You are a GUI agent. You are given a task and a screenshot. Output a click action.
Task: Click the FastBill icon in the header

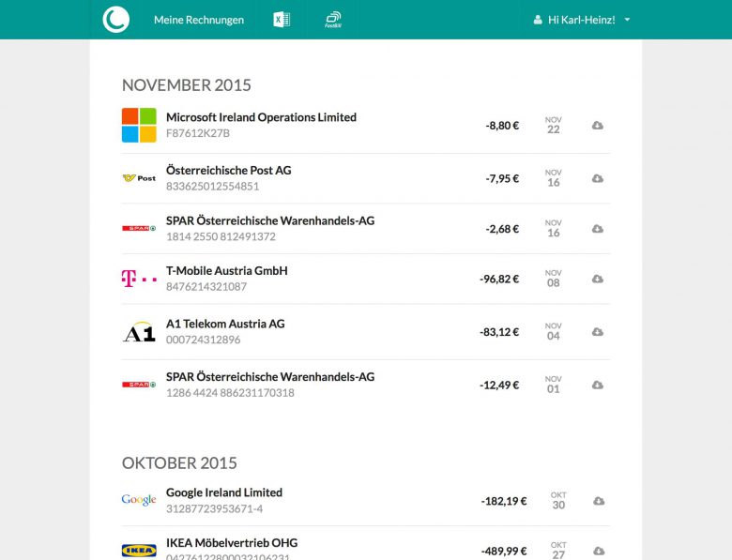(333, 20)
